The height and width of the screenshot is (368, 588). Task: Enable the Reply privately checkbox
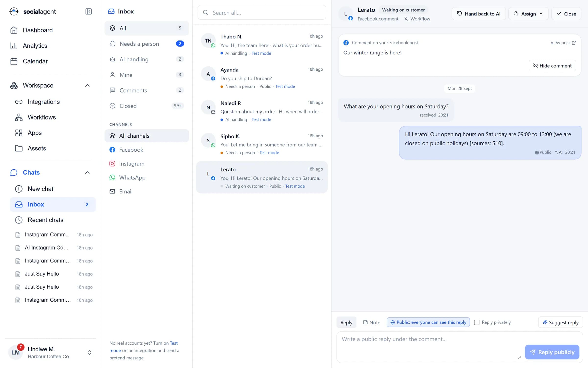pos(477,322)
